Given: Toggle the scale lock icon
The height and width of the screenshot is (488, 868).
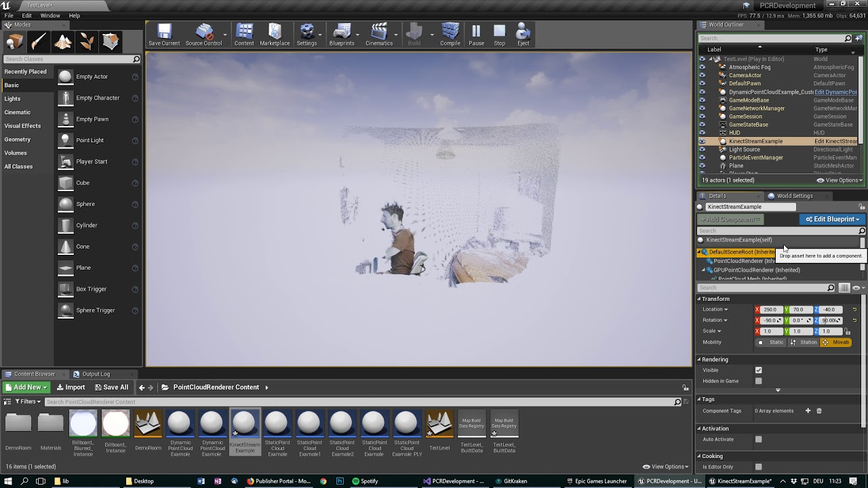Looking at the screenshot, I should 847,331.
